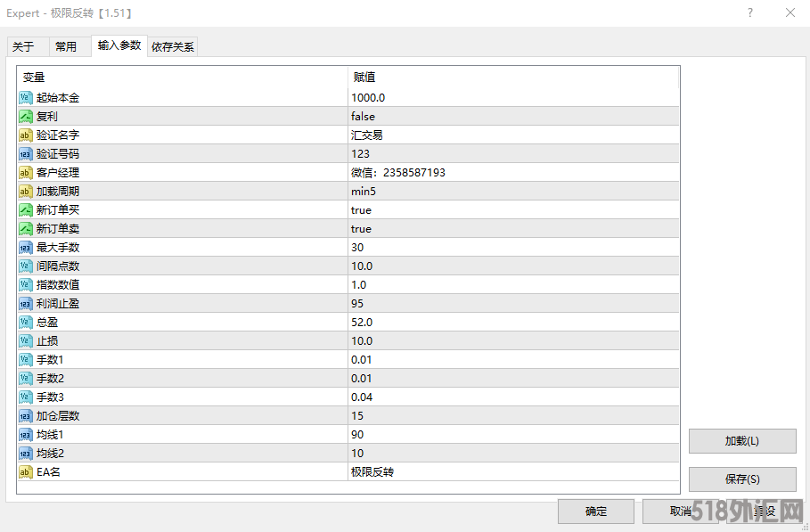
Task: Click the integer icon beside 验证号码
Action: pos(26,154)
